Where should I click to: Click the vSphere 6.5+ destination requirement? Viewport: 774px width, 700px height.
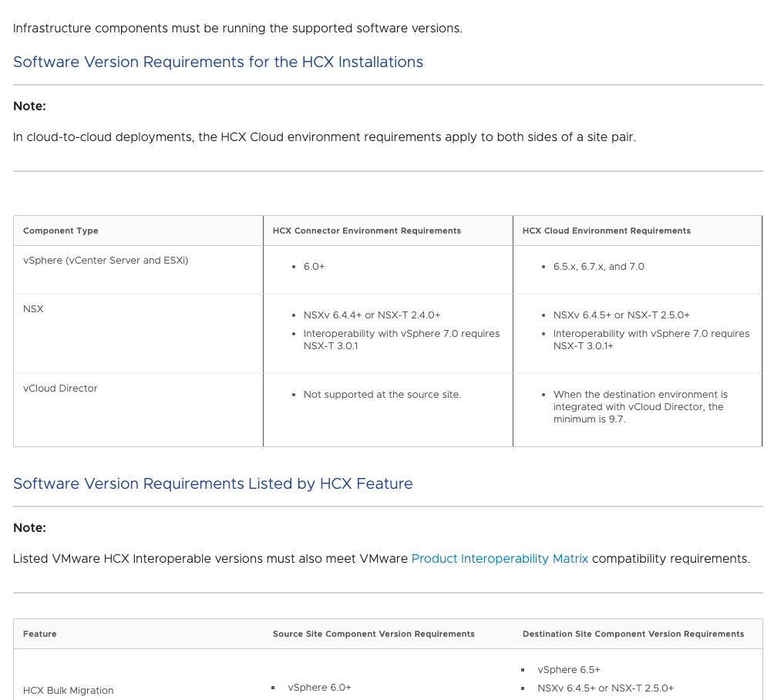coord(569,670)
